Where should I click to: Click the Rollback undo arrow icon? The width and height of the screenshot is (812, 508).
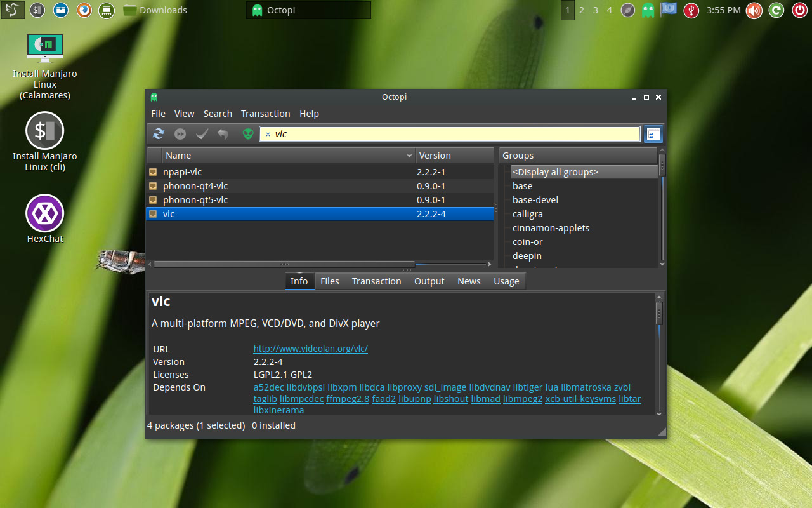223,134
